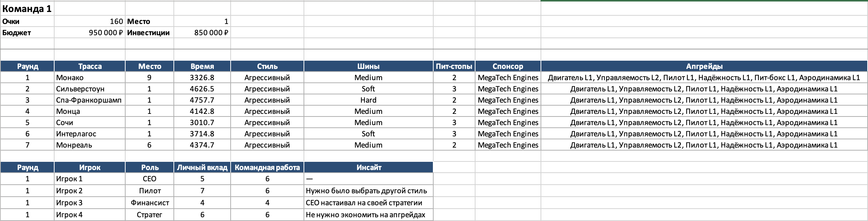This screenshot has width=868, height=221.
Task: Select the "Hard" tires cell
Action: [368, 100]
